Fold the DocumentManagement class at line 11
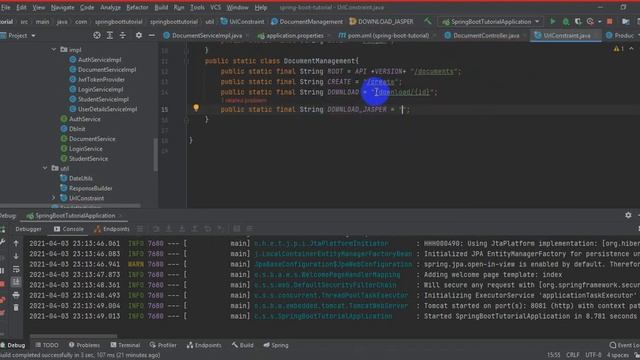The width and height of the screenshot is (640, 360). coord(186,61)
